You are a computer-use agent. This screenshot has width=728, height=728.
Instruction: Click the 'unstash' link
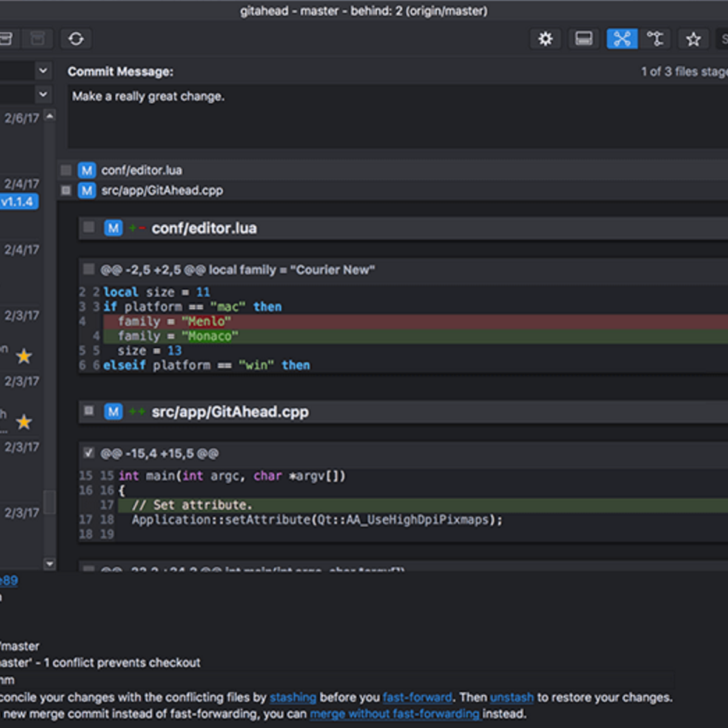click(x=512, y=698)
